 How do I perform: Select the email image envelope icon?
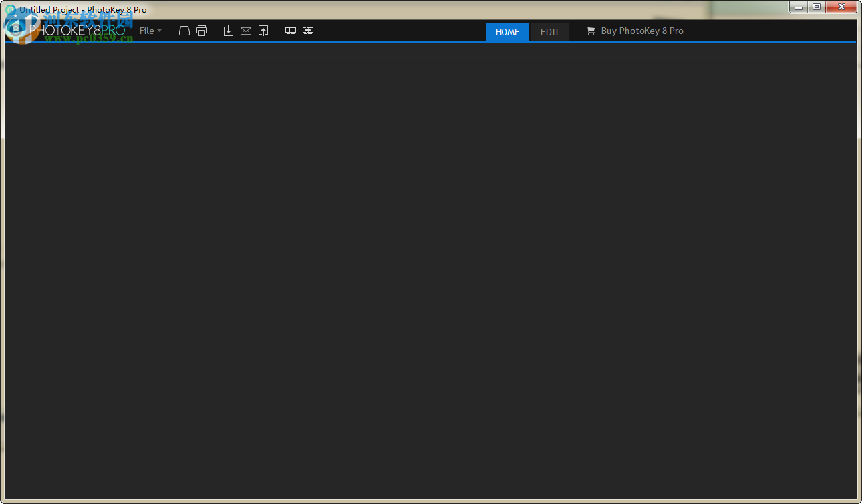pyautogui.click(x=246, y=30)
